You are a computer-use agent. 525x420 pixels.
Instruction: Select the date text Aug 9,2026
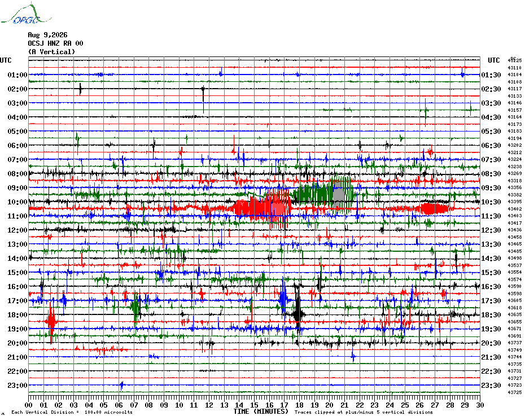point(47,35)
